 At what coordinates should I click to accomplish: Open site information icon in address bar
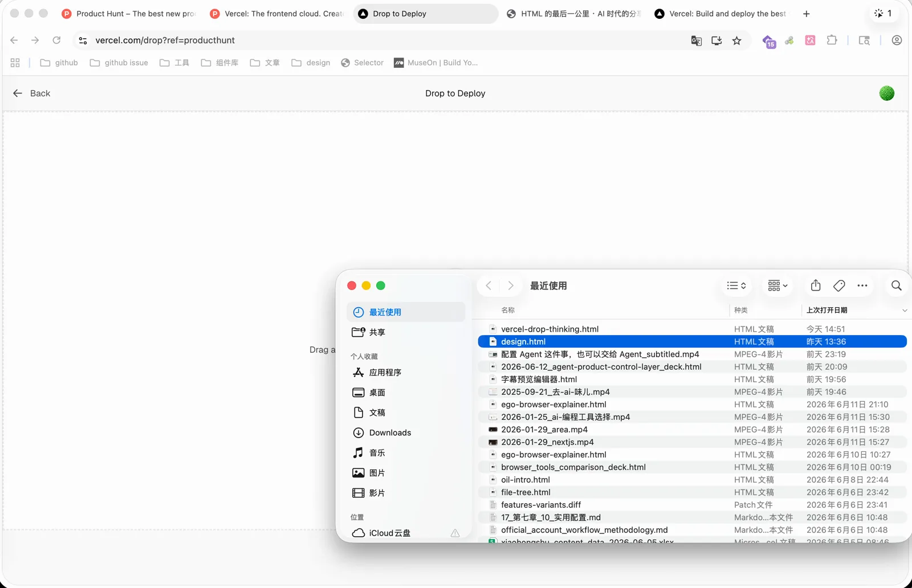[83, 40]
